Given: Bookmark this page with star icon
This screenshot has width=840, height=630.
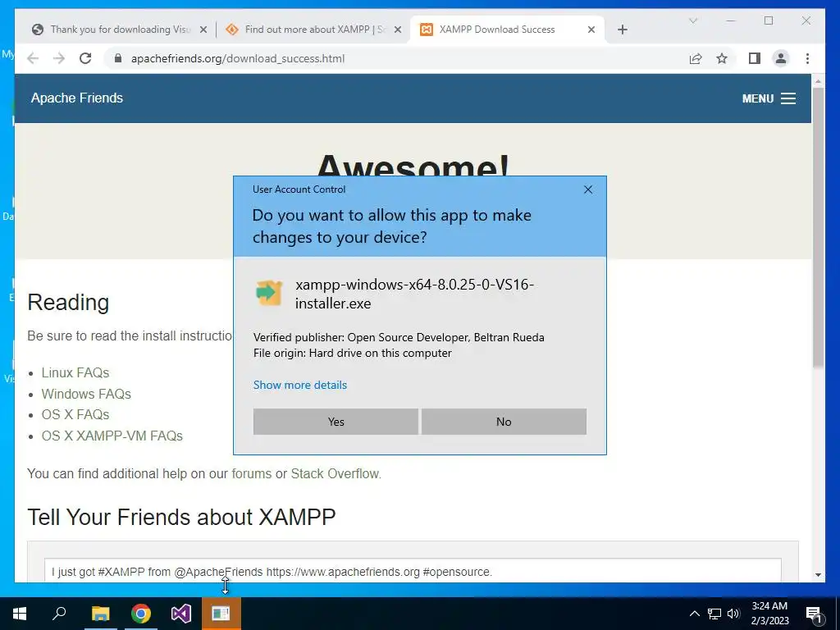Looking at the screenshot, I should pyautogui.click(x=722, y=58).
